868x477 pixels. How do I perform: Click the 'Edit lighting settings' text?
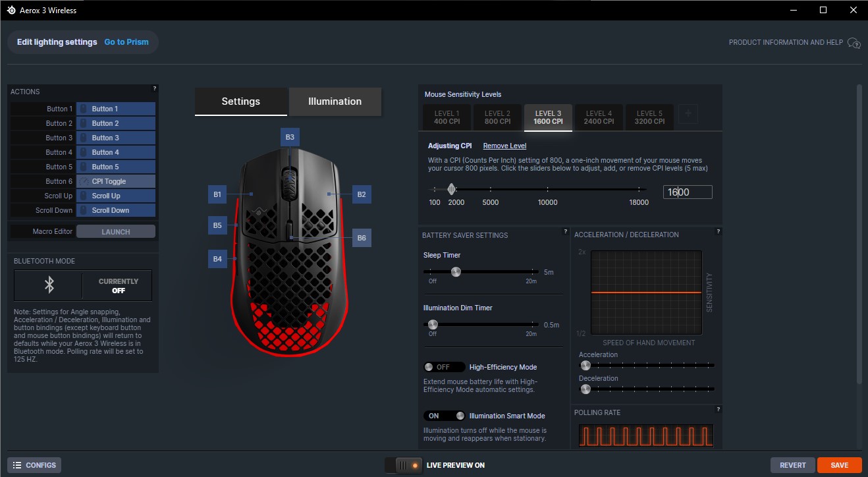(57, 42)
